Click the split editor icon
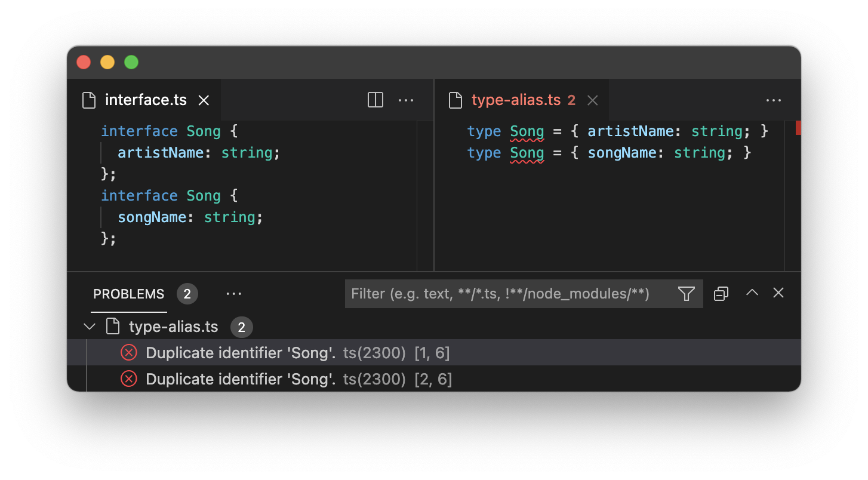 tap(375, 100)
